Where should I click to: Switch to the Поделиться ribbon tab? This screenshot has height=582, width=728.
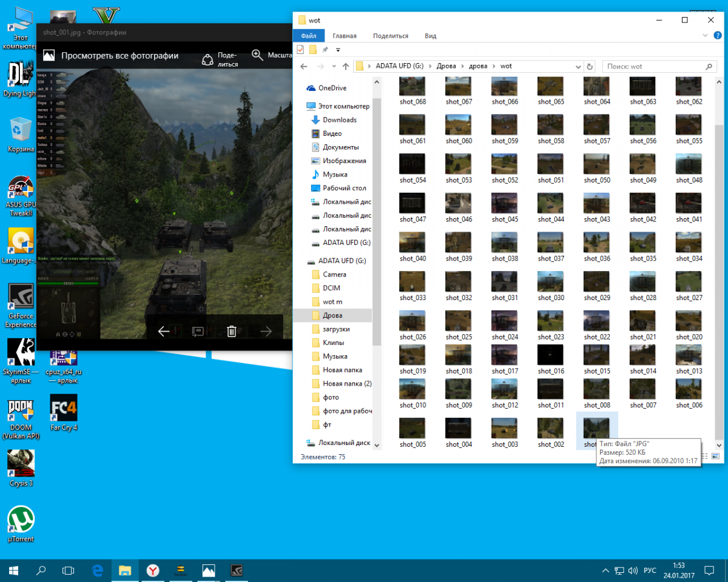point(391,36)
